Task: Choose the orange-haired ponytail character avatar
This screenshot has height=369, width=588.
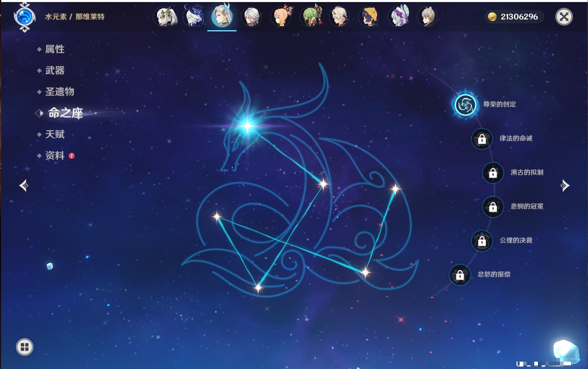Action: coord(281,17)
